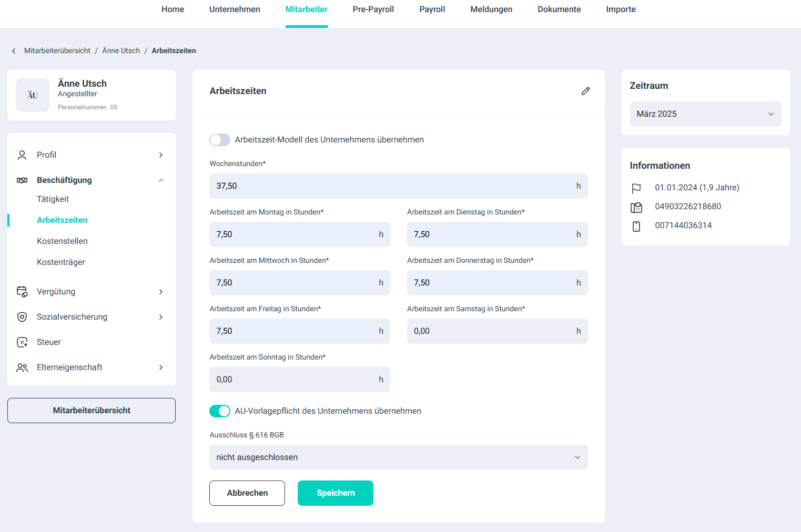801x532 pixels.
Task: Click the Wochenstunden input field
Action: (x=392, y=186)
